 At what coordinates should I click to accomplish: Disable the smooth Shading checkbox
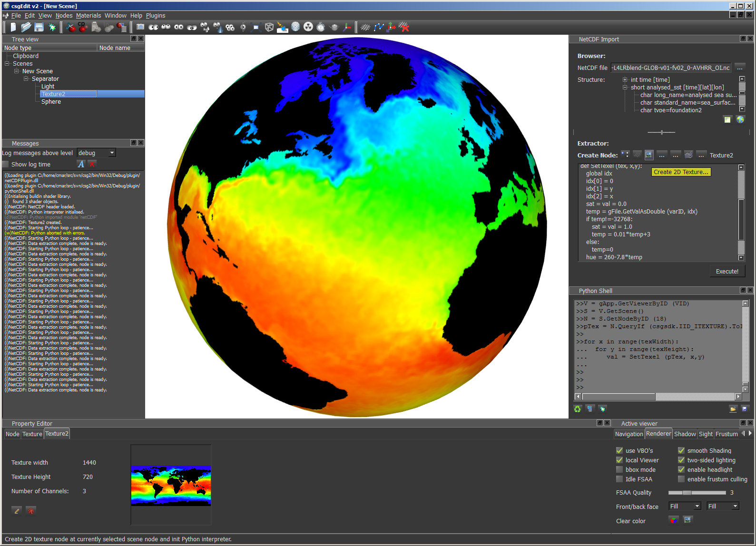(x=681, y=450)
